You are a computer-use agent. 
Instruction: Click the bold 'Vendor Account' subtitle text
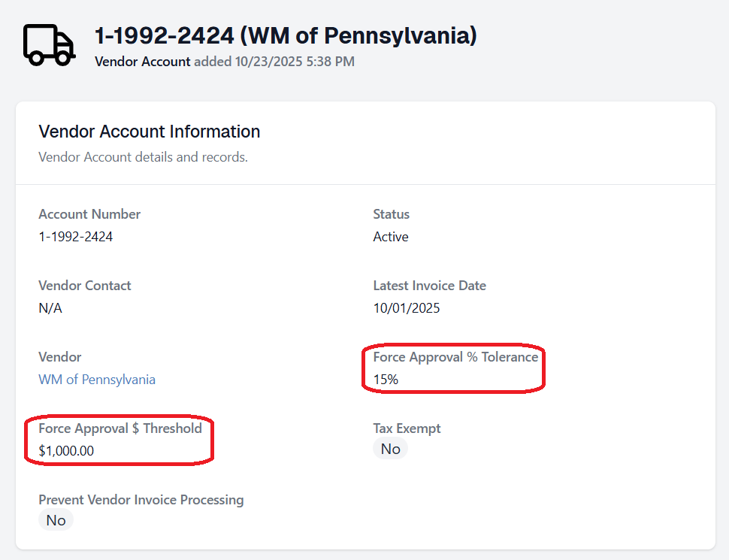pos(142,62)
